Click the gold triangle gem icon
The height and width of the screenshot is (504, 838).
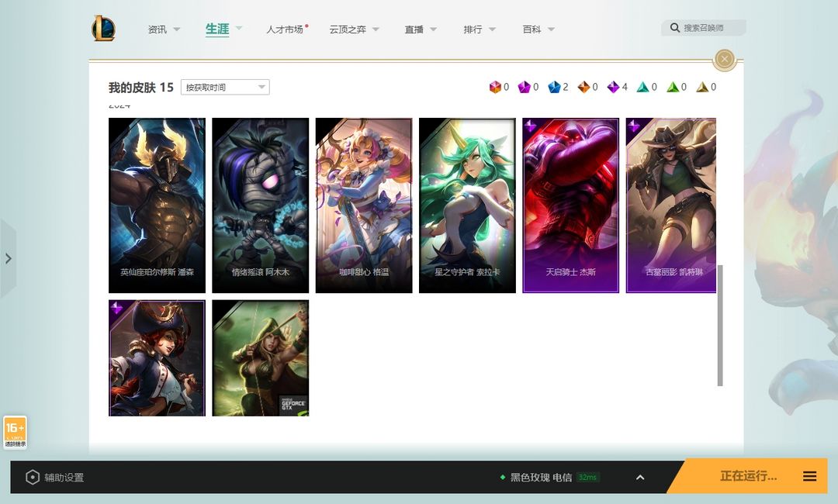coord(701,87)
